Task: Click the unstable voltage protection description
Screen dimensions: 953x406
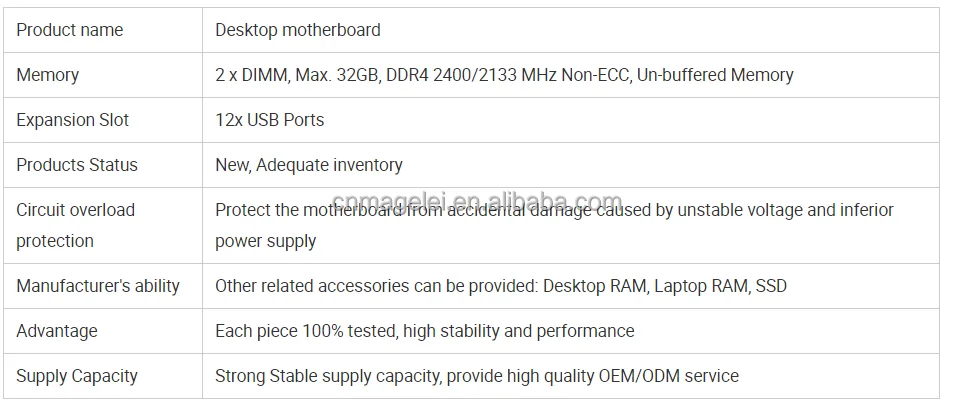Action: 554,210
